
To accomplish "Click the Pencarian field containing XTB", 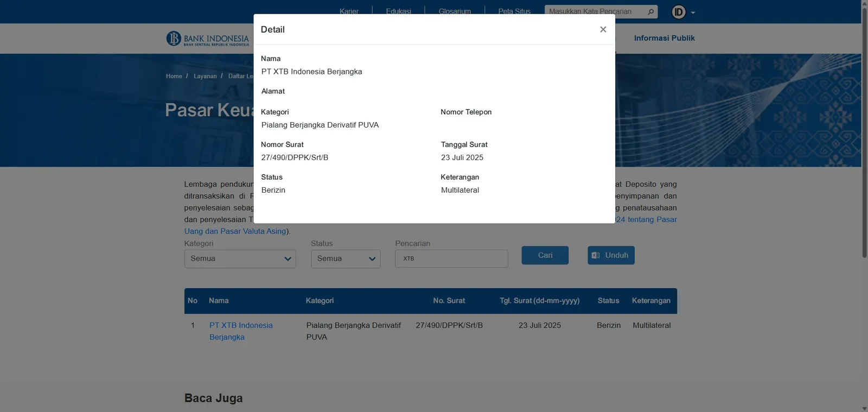I will (x=451, y=259).
